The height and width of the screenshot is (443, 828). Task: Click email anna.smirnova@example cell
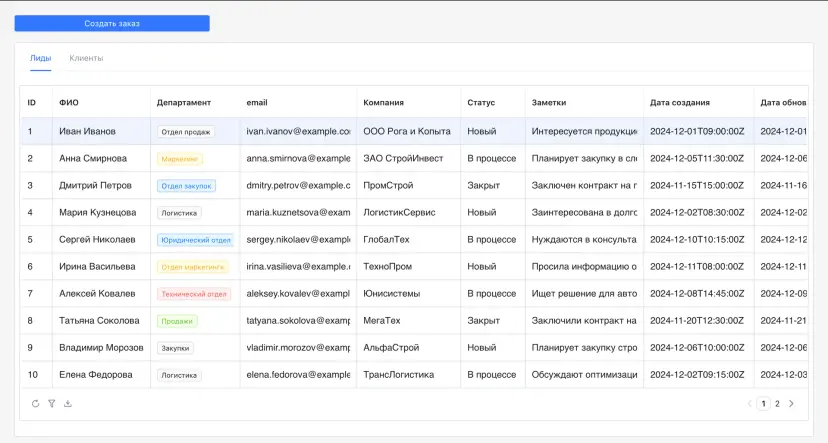tap(298, 158)
